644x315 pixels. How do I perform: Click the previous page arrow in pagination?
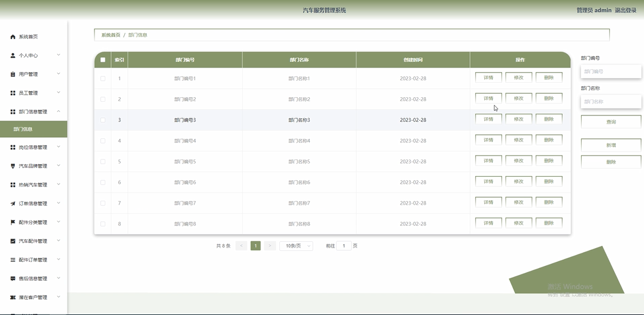coord(241,246)
